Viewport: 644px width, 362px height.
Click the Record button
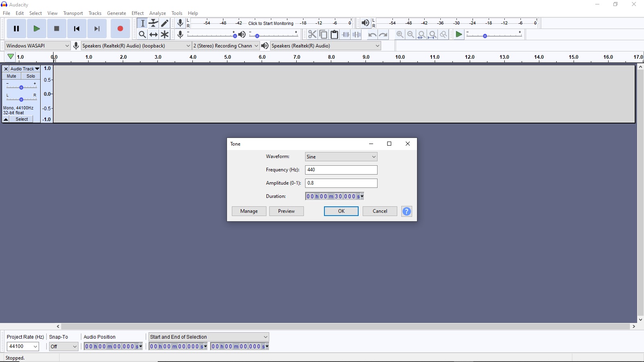click(120, 29)
